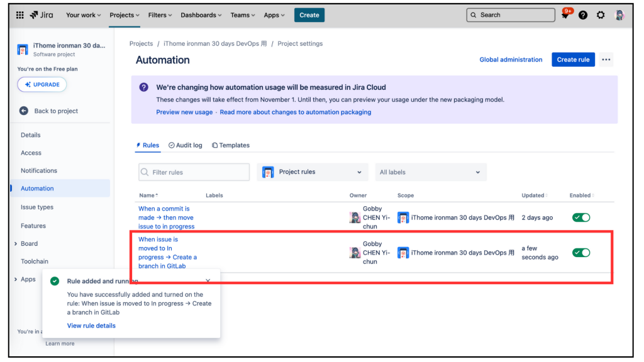Expand the Apps section in sidebar
Screen dimensions: 644x362
[16, 280]
